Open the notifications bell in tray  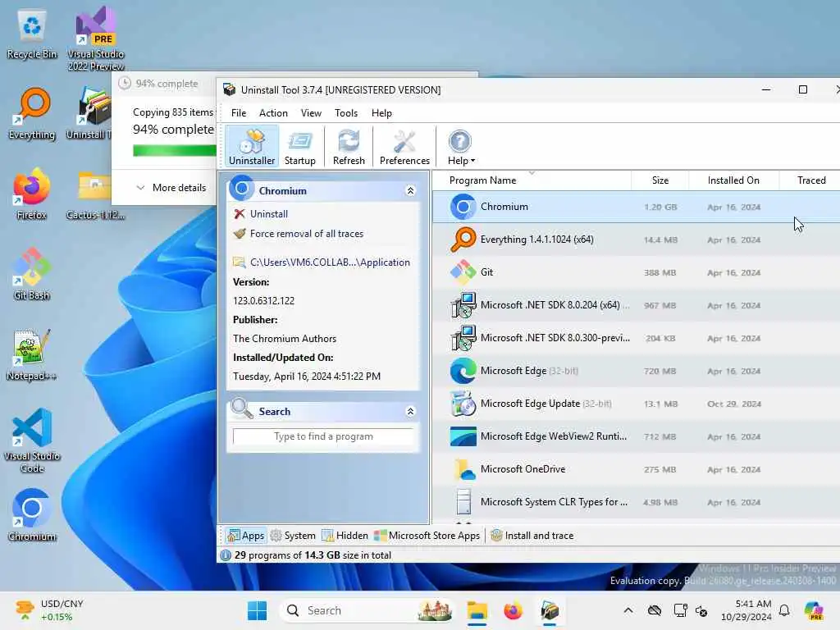click(784, 610)
